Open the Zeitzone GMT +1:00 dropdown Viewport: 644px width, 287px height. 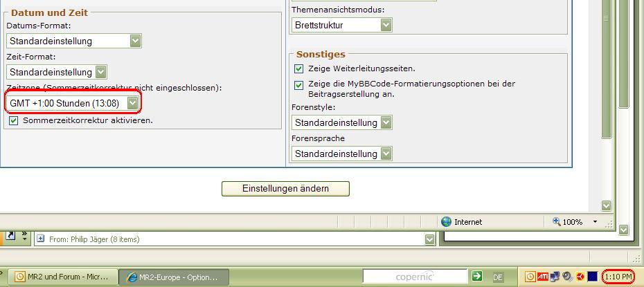tap(132, 103)
